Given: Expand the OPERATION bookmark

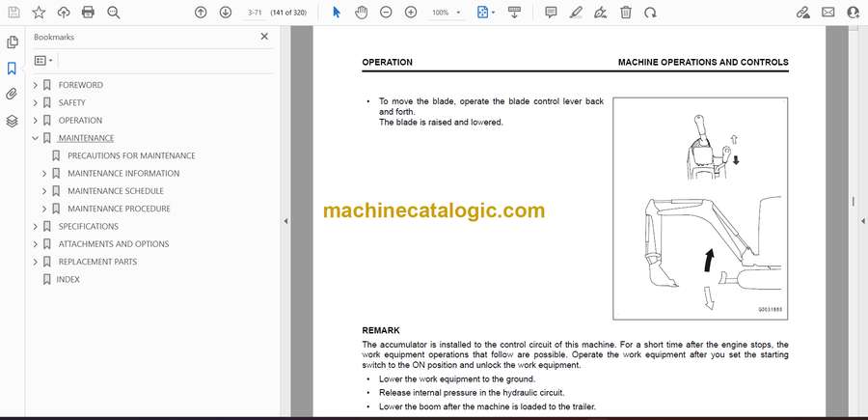Looking at the screenshot, I should pos(36,121).
